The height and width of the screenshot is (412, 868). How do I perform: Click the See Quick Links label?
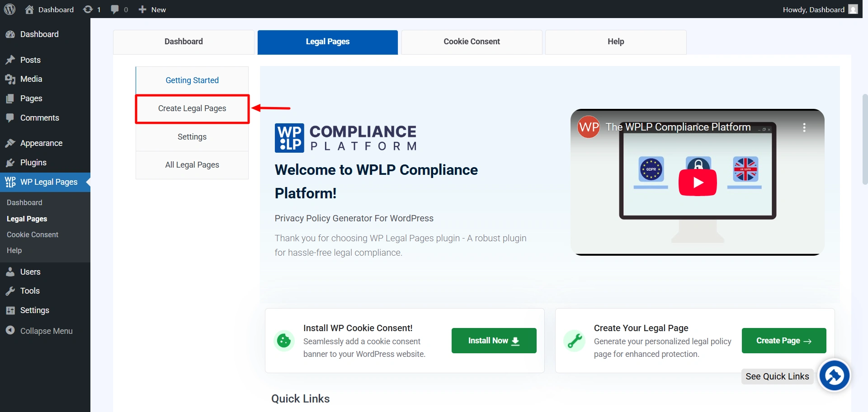777,376
